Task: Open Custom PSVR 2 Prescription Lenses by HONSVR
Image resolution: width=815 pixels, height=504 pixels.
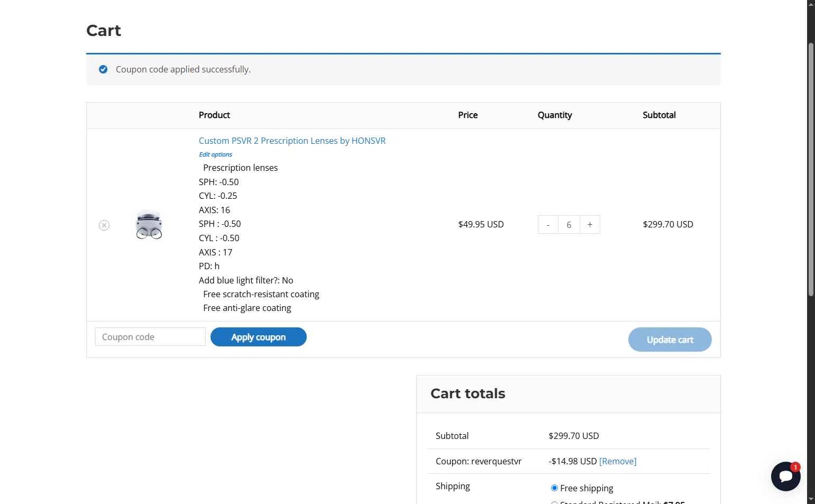Action: pos(292,141)
